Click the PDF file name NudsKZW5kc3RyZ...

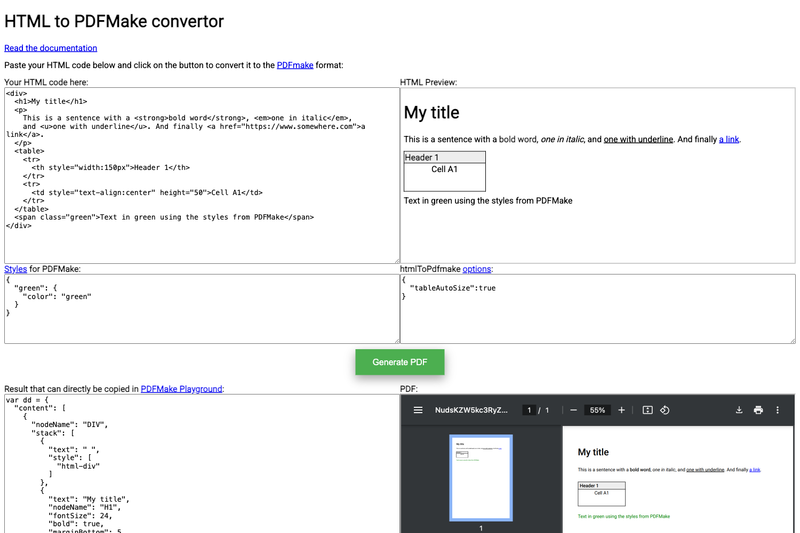click(x=471, y=410)
